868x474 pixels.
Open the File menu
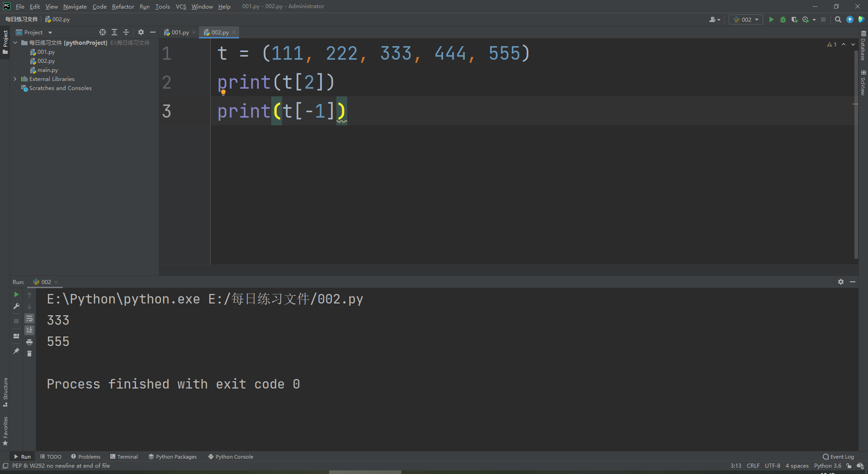[20, 6]
